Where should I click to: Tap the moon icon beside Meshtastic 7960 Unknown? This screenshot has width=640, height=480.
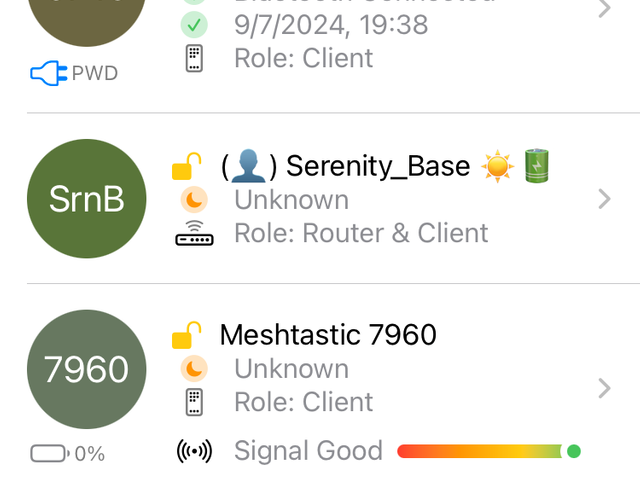coord(195,369)
